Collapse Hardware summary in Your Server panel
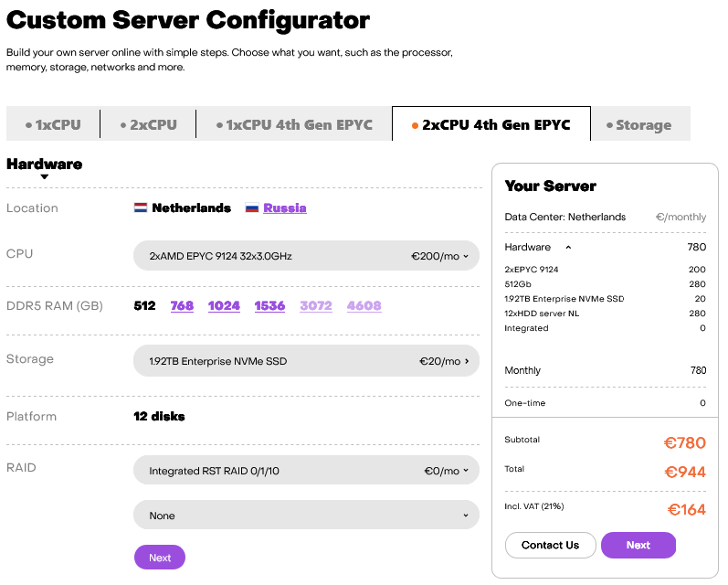The width and height of the screenshot is (728, 585). (567, 247)
